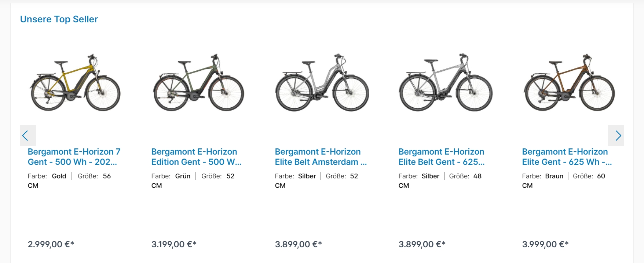Screen dimensions: 644x263
Task: Open the silver Elite Belt Gent bike image
Action: [x=446, y=83]
